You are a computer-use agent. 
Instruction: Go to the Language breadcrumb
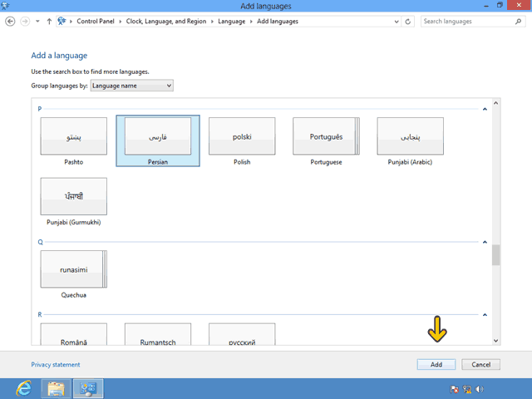pos(231,22)
